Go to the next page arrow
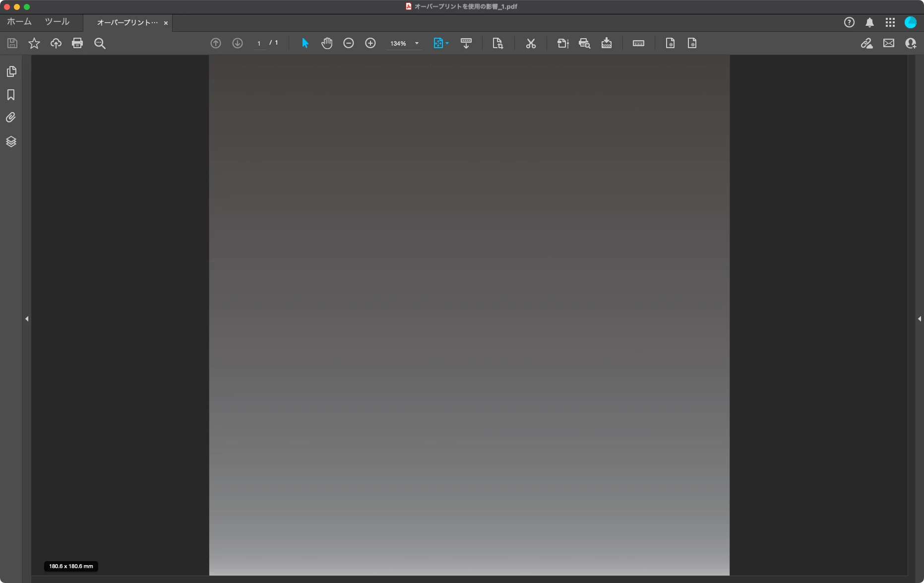 238,44
